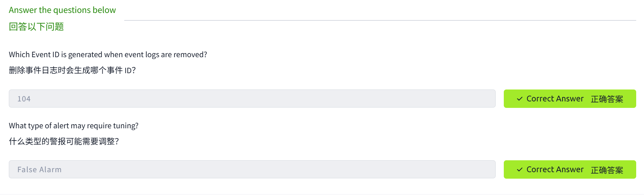Image resolution: width=644 pixels, height=195 pixels.
Task: Click the checkmark icon beside False Alarm answer
Action: tap(519, 169)
